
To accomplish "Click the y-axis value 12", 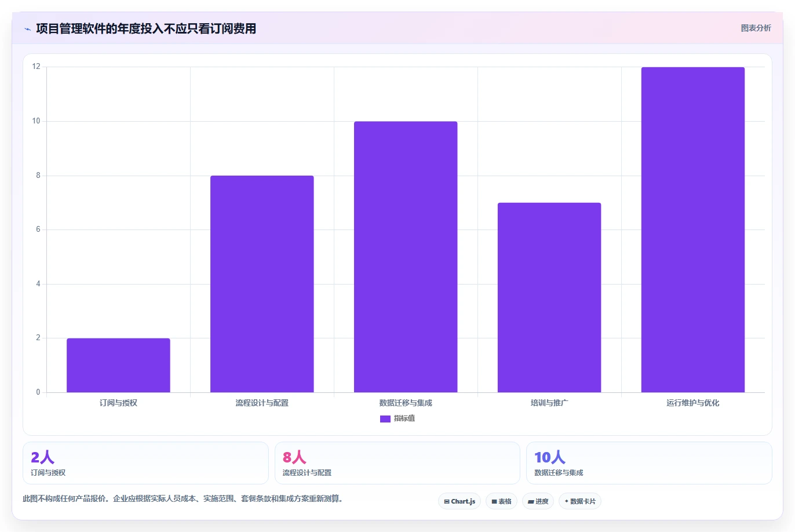I will [x=37, y=67].
